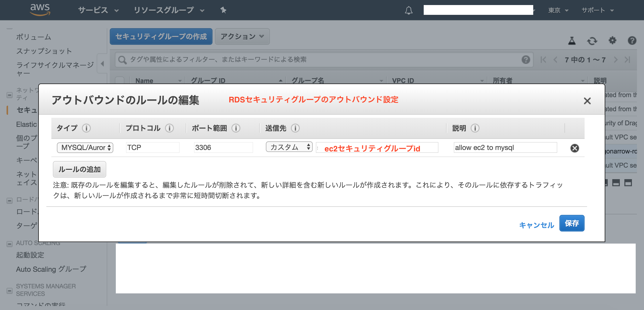The height and width of the screenshot is (310, 644).
Task: Remove the MySQL rule with X icon
Action: click(x=575, y=148)
